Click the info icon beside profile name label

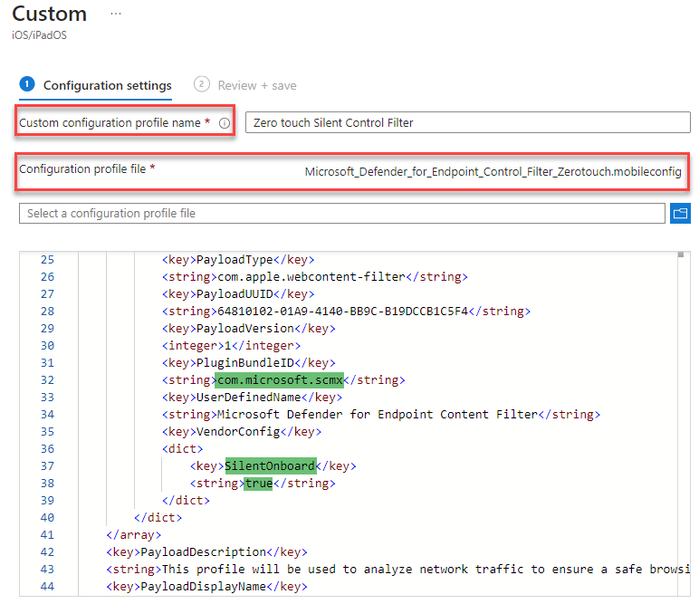[224, 123]
